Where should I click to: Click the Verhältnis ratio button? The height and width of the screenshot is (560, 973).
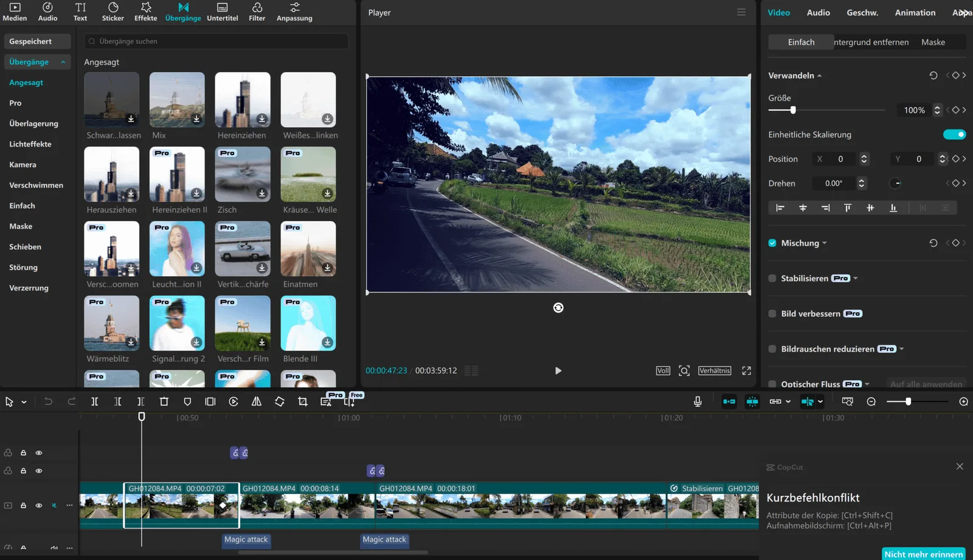tap(715, 370)
